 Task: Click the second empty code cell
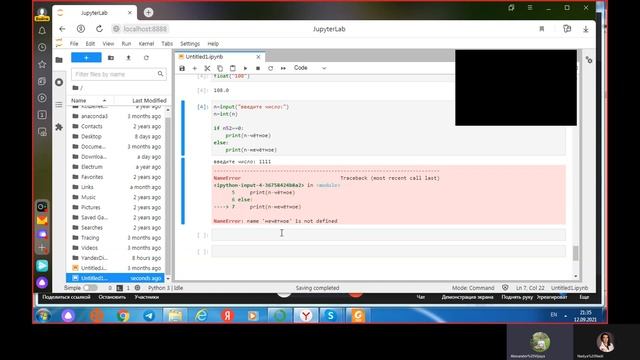[x=389, y=251]
